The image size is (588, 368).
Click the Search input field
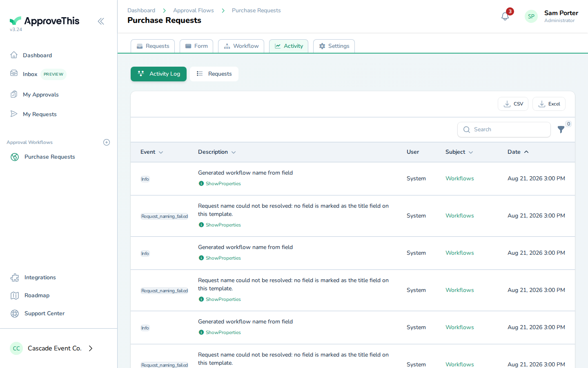(504, 130)
